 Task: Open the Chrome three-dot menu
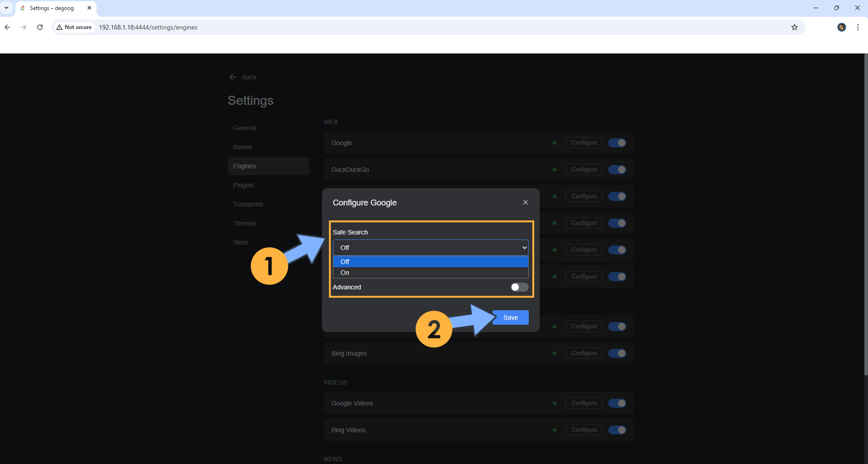click(858, 27)
